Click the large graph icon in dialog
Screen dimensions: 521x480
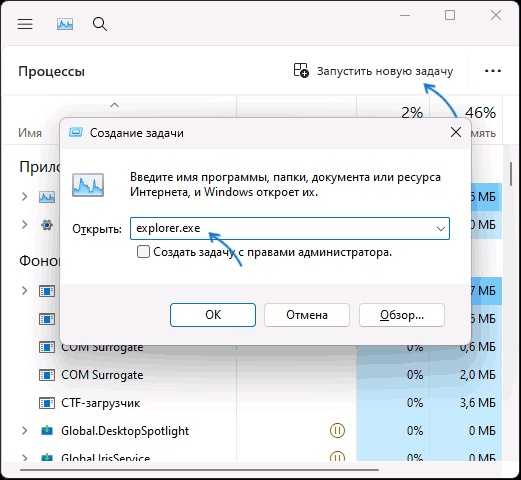[x=88, y=185]
